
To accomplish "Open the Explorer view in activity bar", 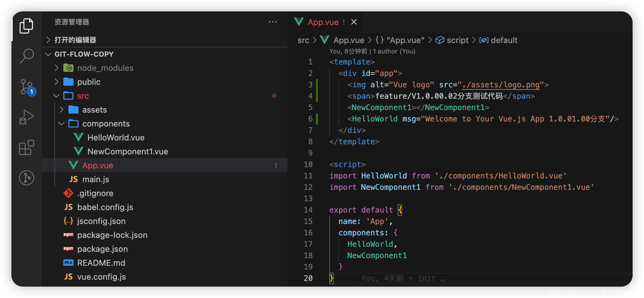I will click(x=26, y=26).
